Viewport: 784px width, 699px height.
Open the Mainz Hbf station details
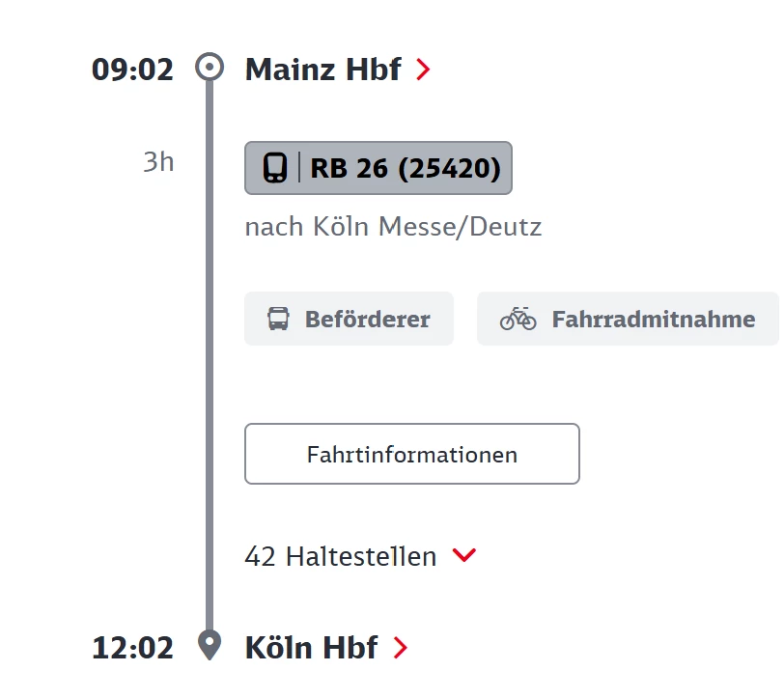click(322, 70)
